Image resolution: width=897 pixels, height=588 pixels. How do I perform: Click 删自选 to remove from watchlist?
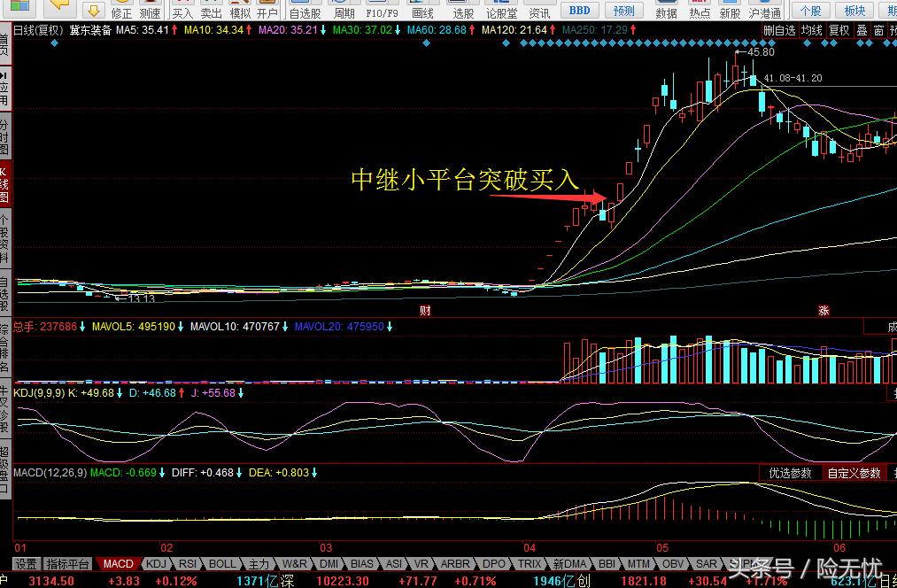tap(780, 30)
